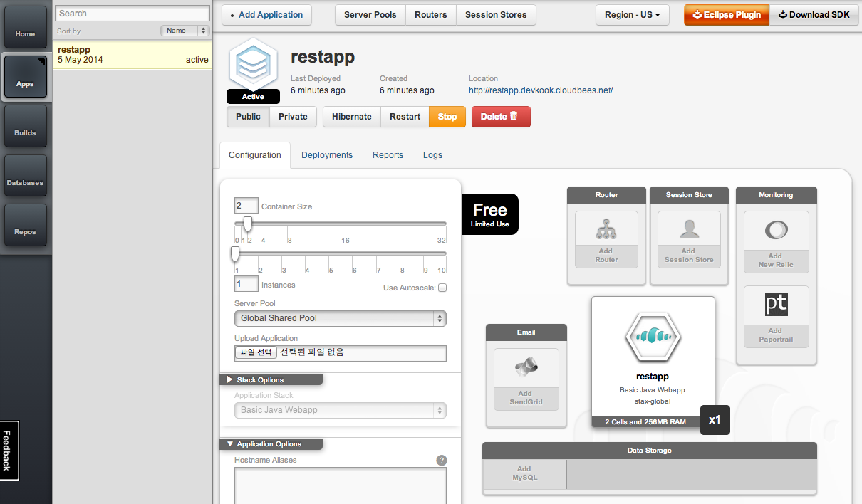Open the Home sidebar section
This screenshot has height=504, width=862.
pos(25,28)
